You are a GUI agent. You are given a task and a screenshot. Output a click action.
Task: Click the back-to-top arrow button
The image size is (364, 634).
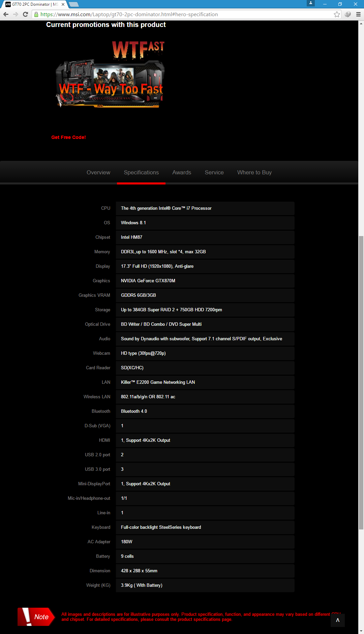337,620
